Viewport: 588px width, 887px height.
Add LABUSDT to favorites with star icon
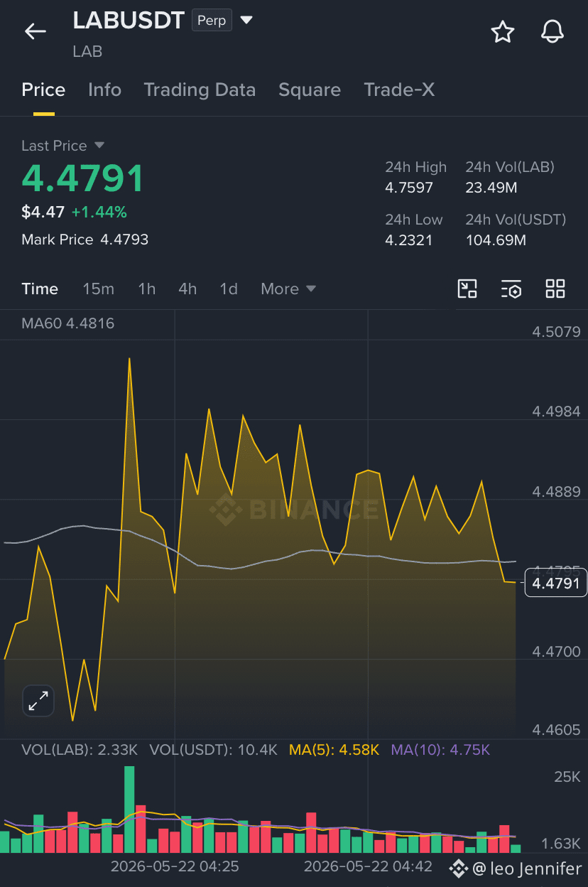point(503,31)
